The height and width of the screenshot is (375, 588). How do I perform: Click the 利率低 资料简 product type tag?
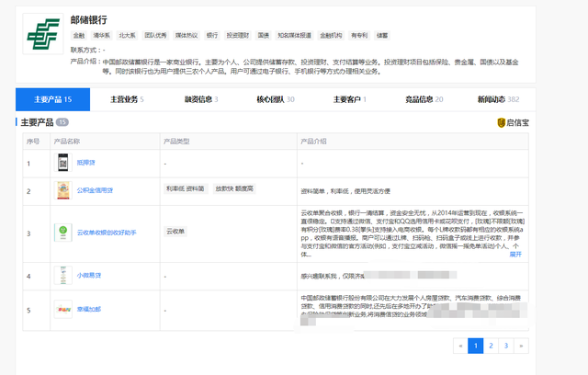coord(186,188)
